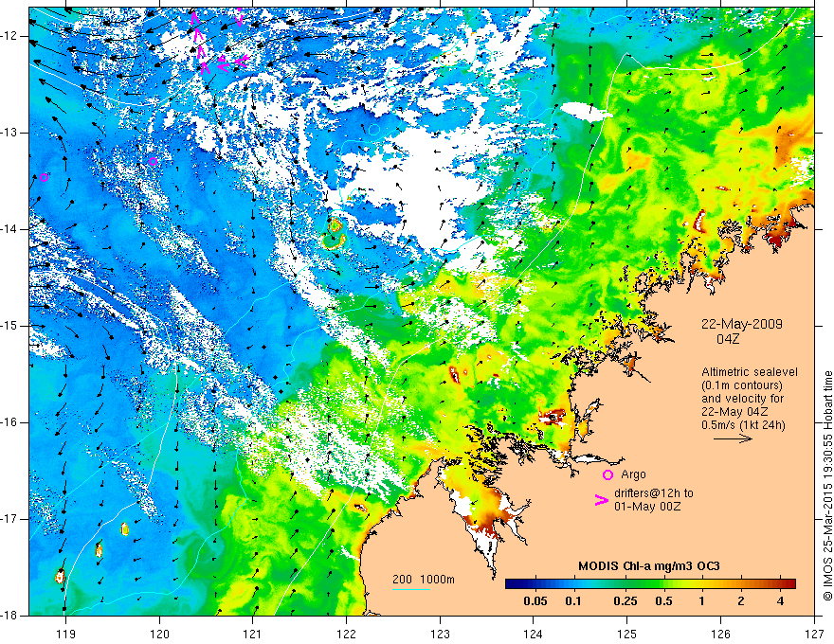Click the colorbar tick label '4'

[x=780, y=601]
